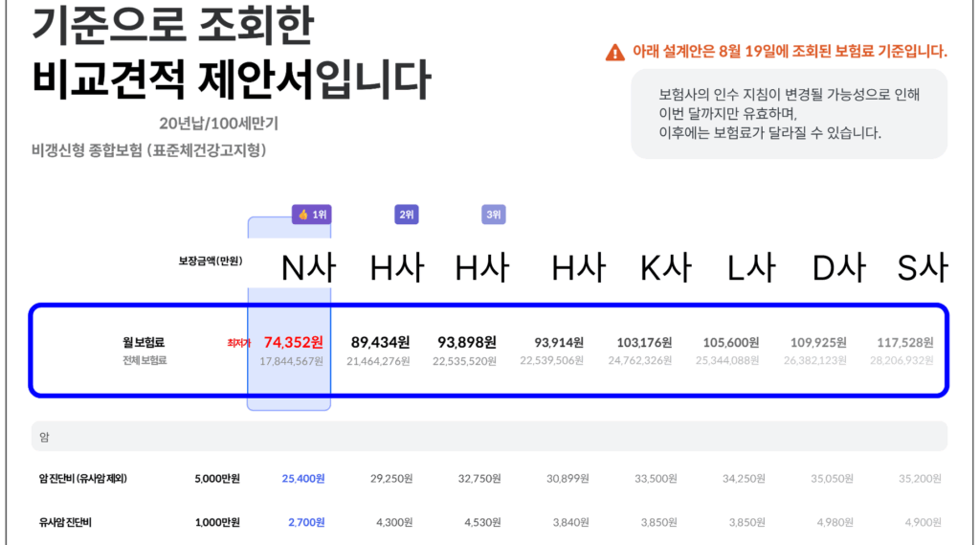Open the D사 column header
Viewport: 980px width, 545px height.
tap(837, 269)
